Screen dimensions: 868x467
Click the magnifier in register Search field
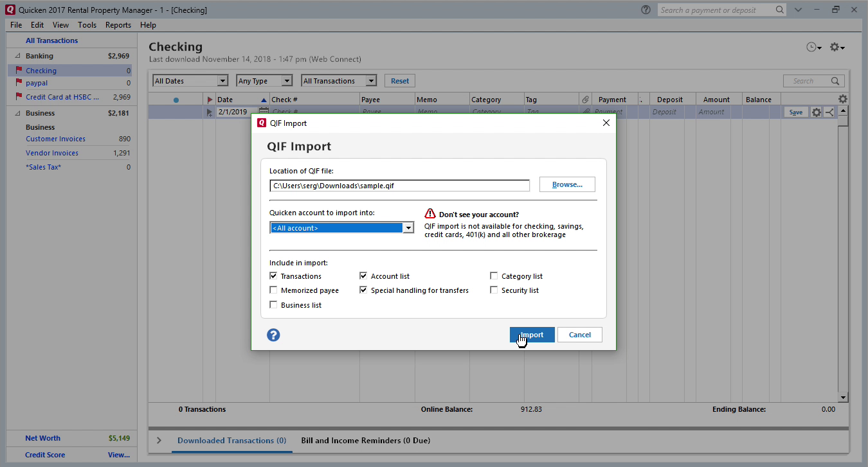point(835,81)
